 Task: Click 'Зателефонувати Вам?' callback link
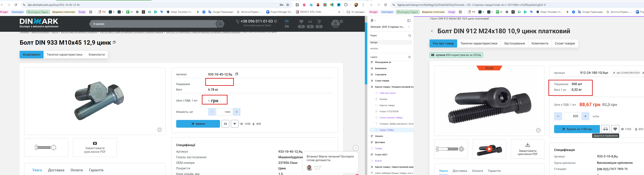coord(257,25)
